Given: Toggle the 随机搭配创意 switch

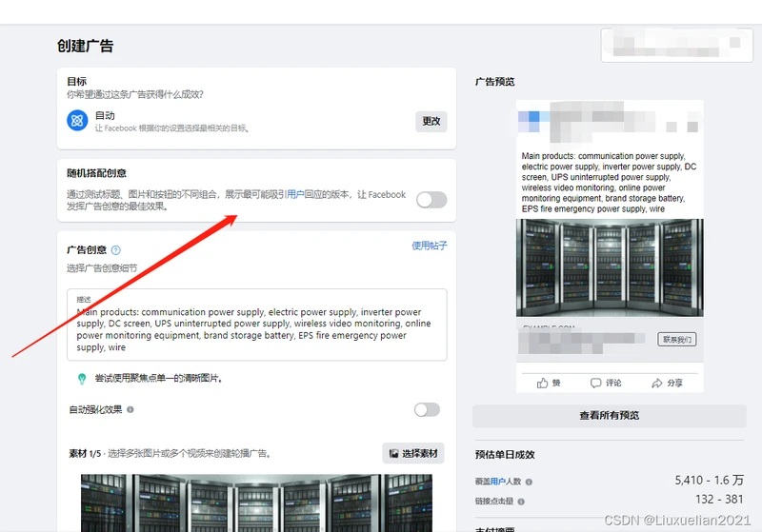Looking at the screenshot, I should tap(431, 200).
